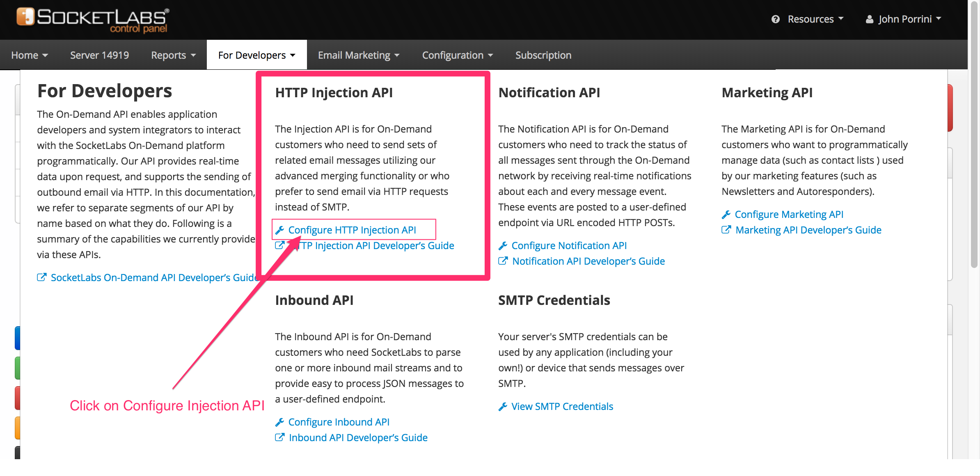Open SocketLabs On-Demand API Developer's Guide

tap(154, 278)
